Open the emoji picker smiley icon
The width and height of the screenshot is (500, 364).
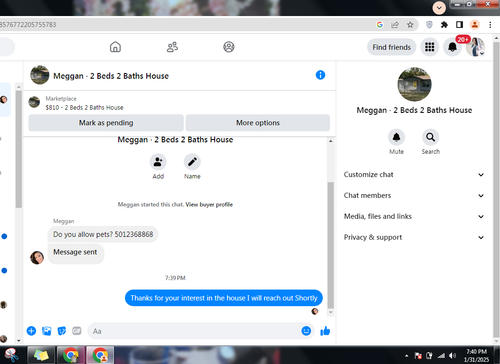point(306,331)
